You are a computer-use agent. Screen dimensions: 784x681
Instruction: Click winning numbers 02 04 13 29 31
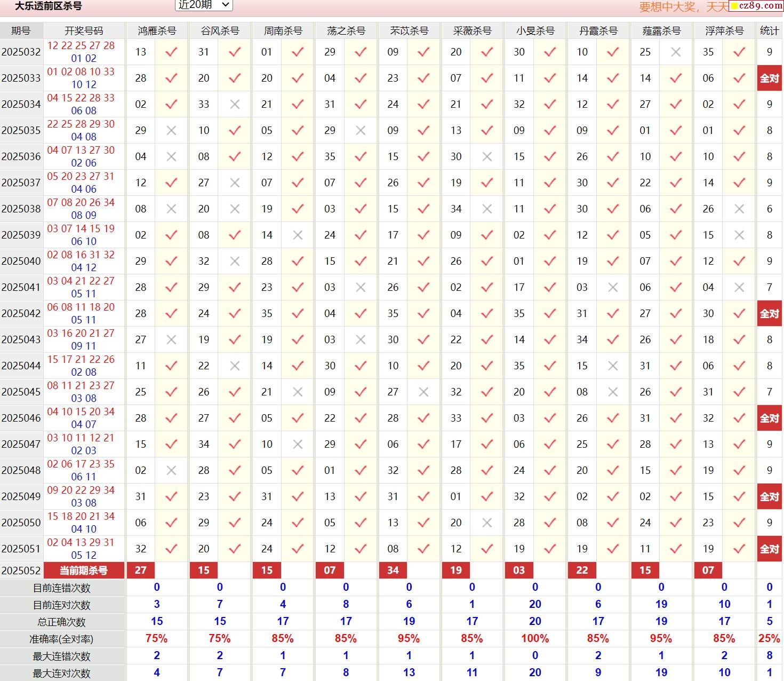coord(81,543)
